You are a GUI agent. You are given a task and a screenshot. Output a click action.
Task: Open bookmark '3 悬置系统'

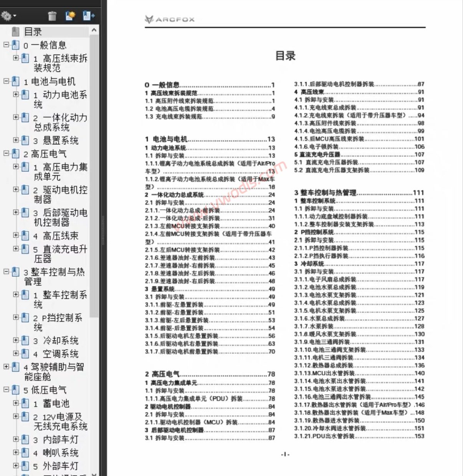(x=56, y=140)
